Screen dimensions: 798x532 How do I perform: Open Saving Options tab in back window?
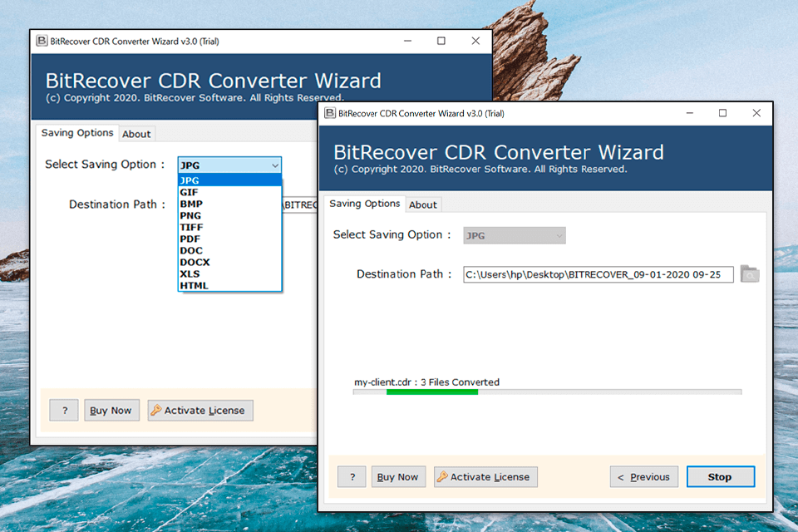click(x=76, y=133)
